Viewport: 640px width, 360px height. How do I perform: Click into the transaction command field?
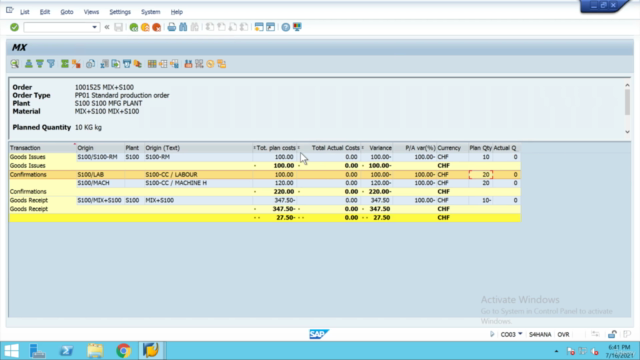click(57, 27)
